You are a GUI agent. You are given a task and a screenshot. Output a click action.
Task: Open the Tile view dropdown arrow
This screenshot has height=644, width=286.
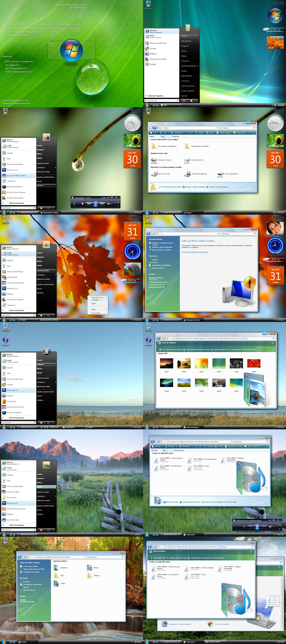[168, 132]
